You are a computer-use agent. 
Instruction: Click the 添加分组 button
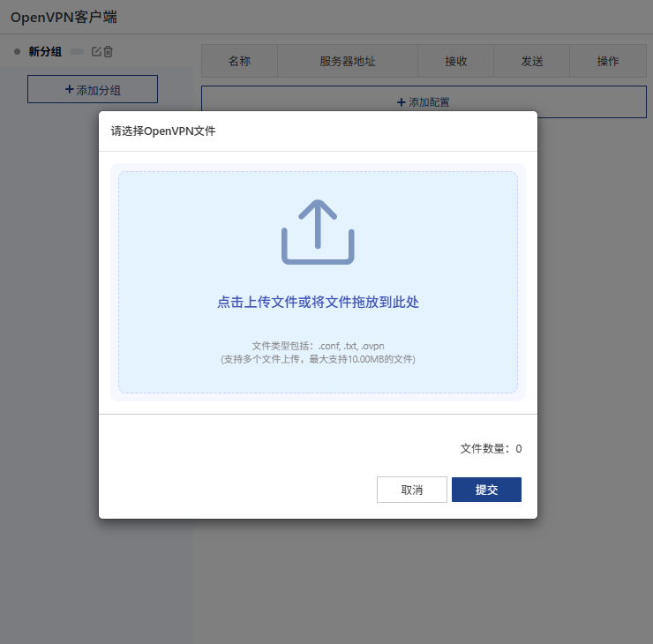93,89
